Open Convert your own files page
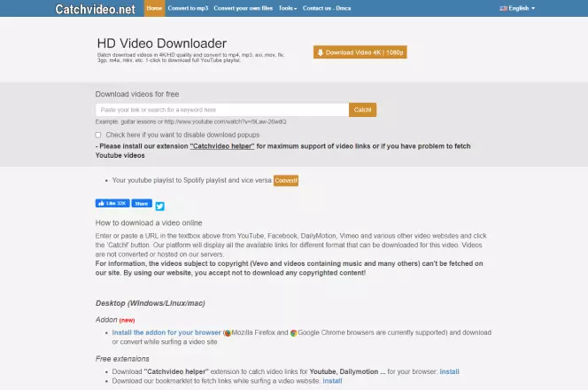The width and height of the screenshot is (588, 390). pyautogui.click(x=243, y=8)
